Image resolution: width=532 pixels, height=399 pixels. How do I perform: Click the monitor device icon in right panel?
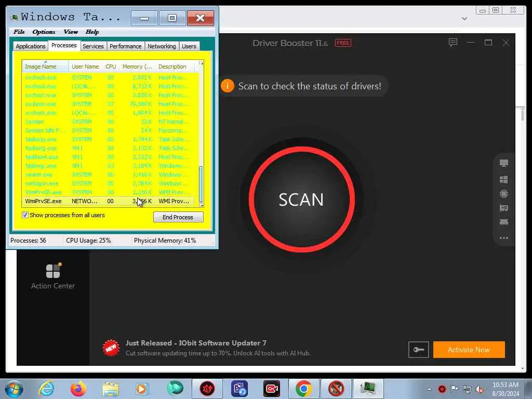point(504,163)
